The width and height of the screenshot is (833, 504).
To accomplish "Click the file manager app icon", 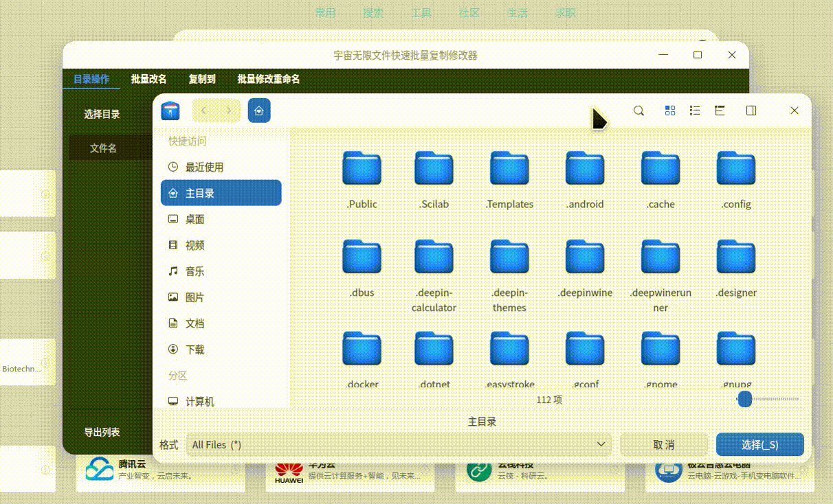I will (170, 111).
